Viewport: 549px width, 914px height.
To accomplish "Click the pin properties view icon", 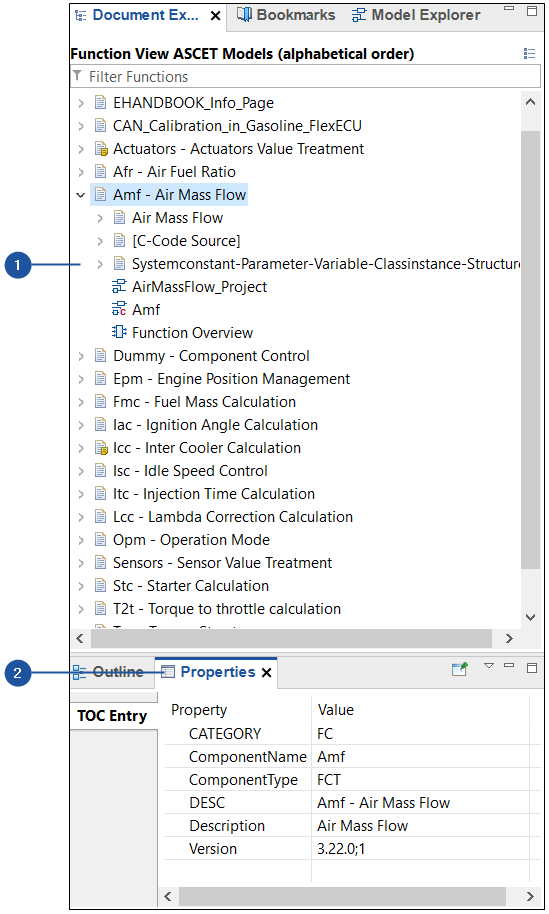I will coord(460,669).
